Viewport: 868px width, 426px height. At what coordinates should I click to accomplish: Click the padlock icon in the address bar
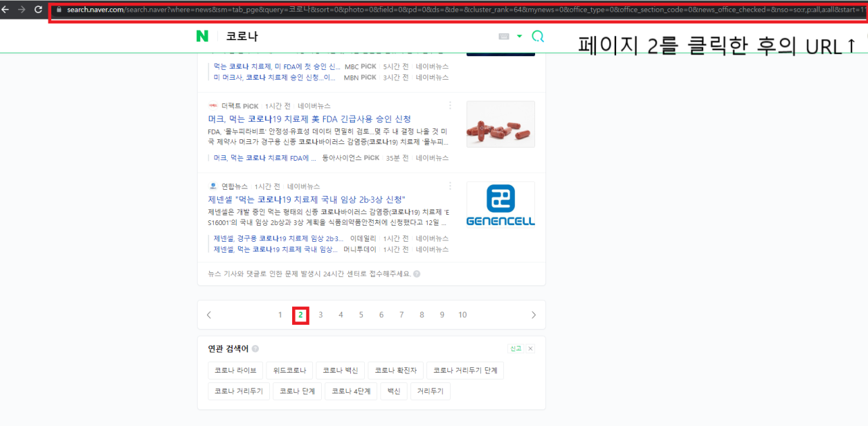[x=59, y=10]
